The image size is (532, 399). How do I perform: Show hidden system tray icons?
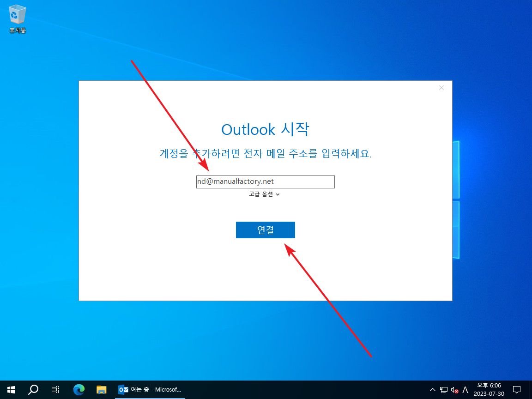pyautogui.click(x=433, y=390)
